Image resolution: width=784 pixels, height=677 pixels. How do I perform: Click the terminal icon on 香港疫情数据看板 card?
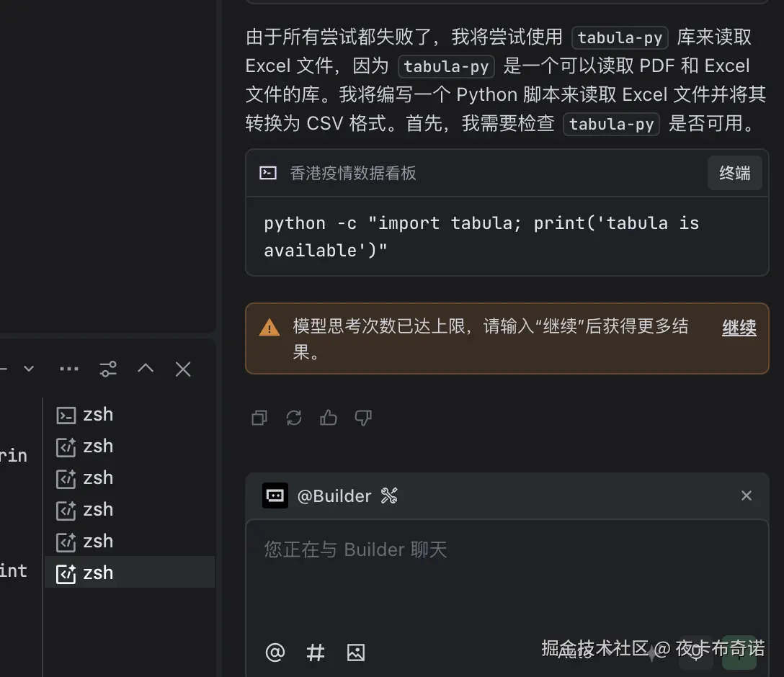(267, 173)
